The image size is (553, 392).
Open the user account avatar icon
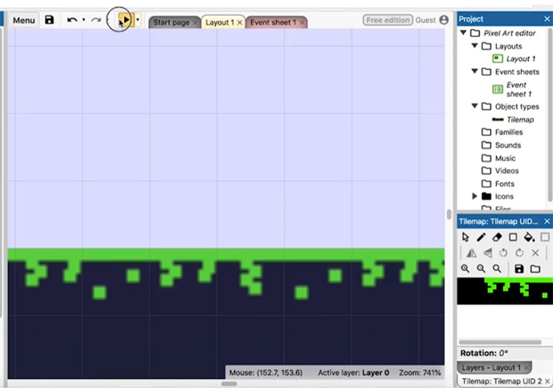point(444,20)
